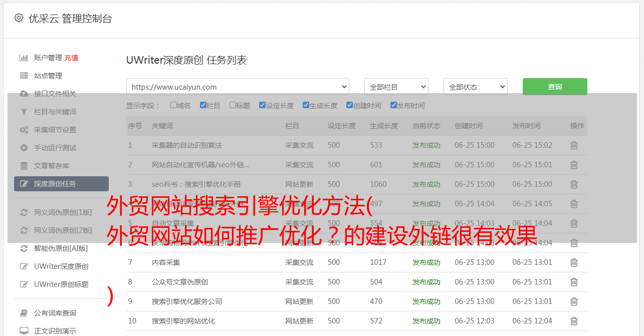Click the 当前状态 column header
This screenshot has width=644, height=336.
click(x=426, y=126)
